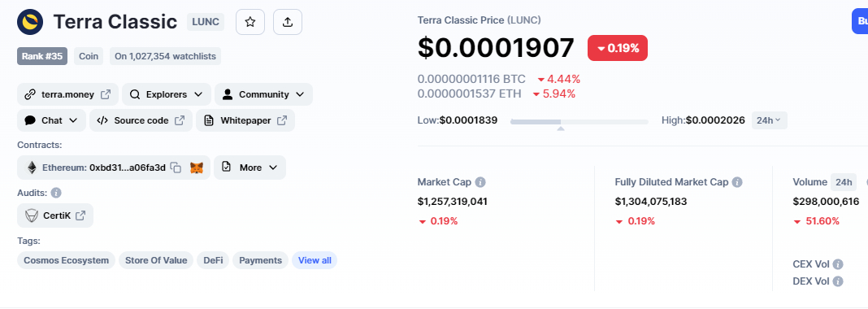Expand the Chat dropdown

(x=51, y=120)
